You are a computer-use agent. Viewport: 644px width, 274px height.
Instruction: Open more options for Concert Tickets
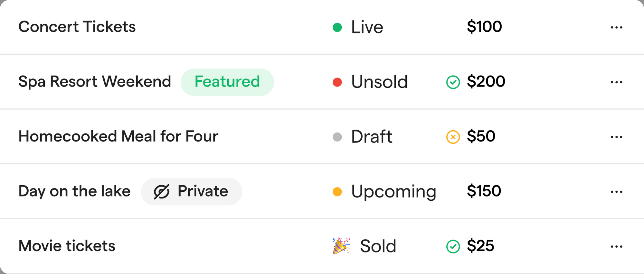pos(616,27)
